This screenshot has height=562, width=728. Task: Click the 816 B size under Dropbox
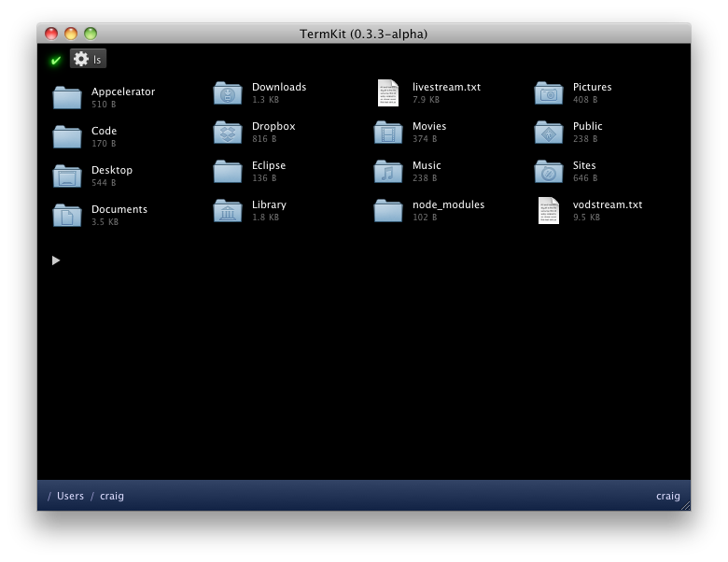264,138
